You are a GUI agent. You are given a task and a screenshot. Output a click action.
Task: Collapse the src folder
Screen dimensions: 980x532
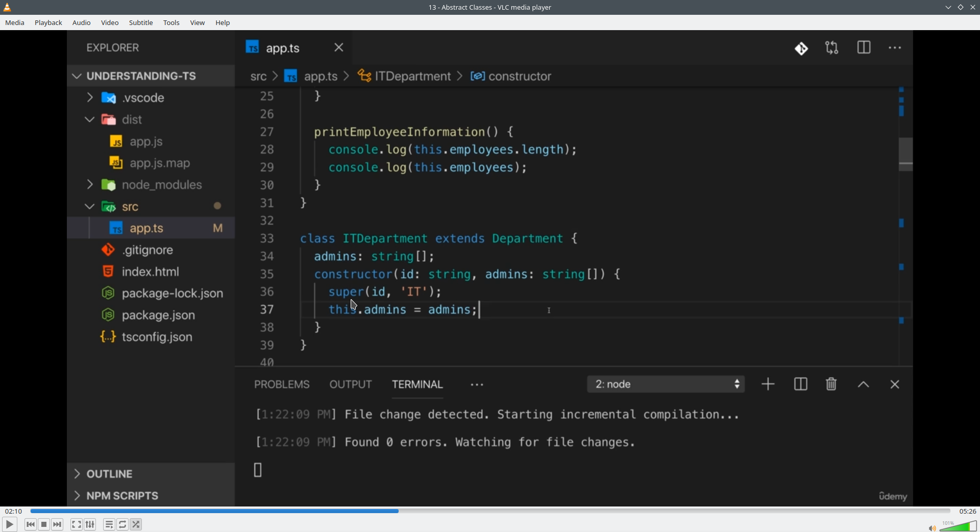coord(151,207)
